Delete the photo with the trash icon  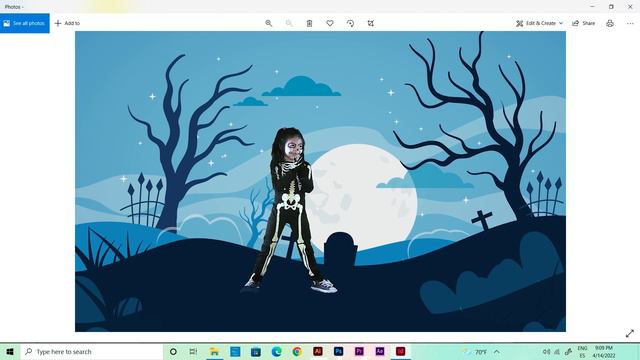[309, 23]
